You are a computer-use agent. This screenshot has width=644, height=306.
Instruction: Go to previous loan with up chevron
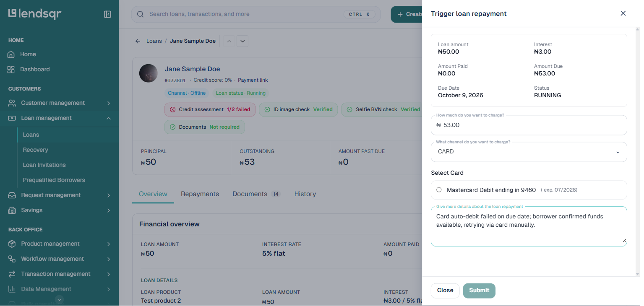pos(229,41)
